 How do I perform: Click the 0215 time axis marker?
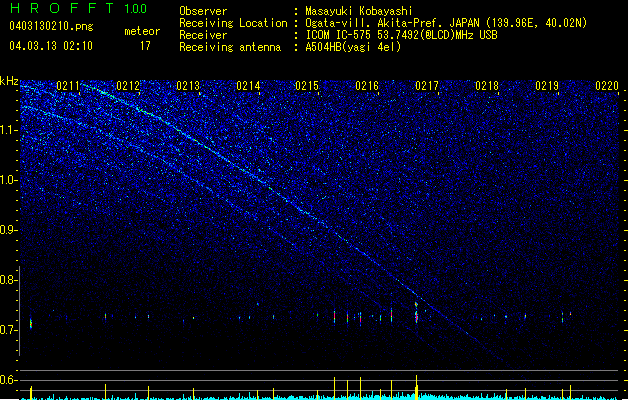[307, 86]
